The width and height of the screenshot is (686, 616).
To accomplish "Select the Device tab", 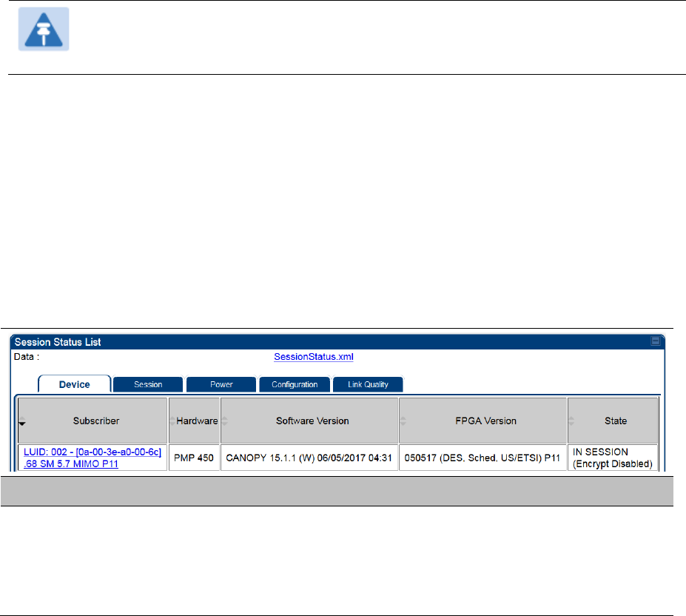I will 75,384.
